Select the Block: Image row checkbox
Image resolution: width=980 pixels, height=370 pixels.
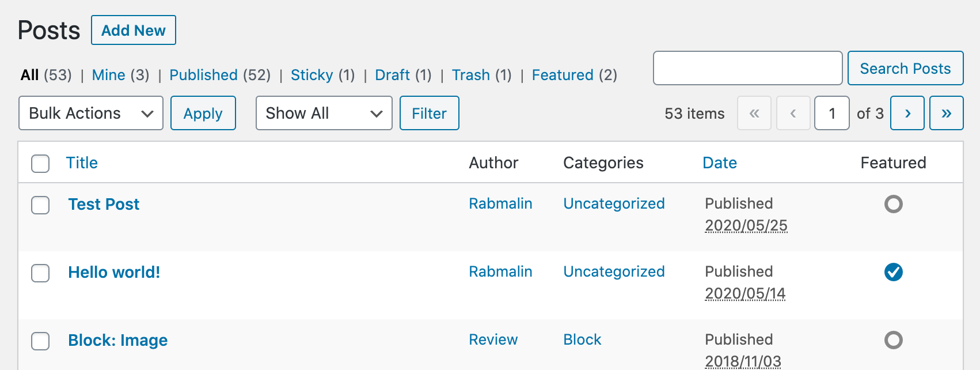click(40, 341)
